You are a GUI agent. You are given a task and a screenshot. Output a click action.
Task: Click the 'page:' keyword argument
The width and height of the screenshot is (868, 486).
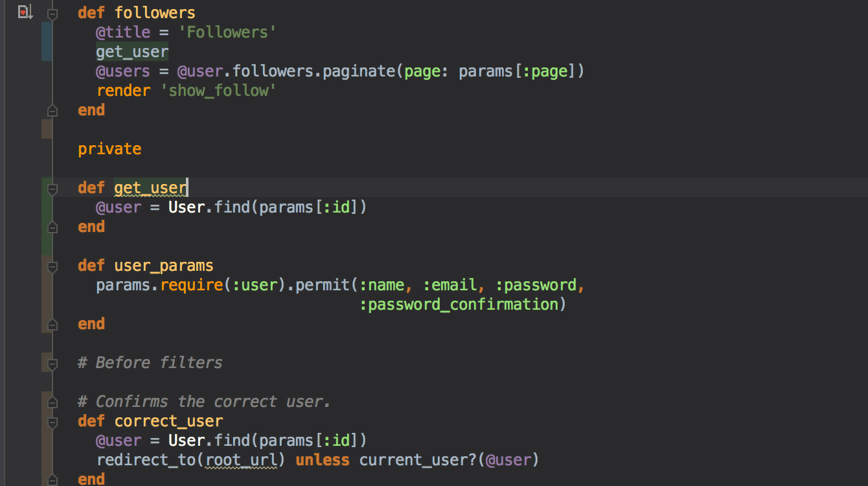428,71
